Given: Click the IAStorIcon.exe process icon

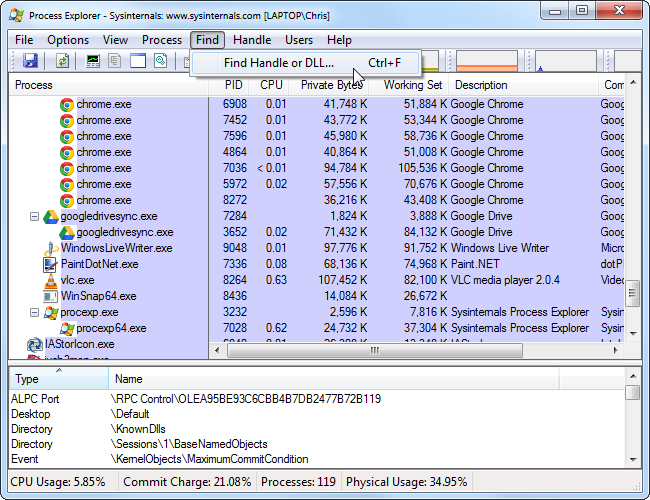Looking at the screenshot, I should 35,344.
